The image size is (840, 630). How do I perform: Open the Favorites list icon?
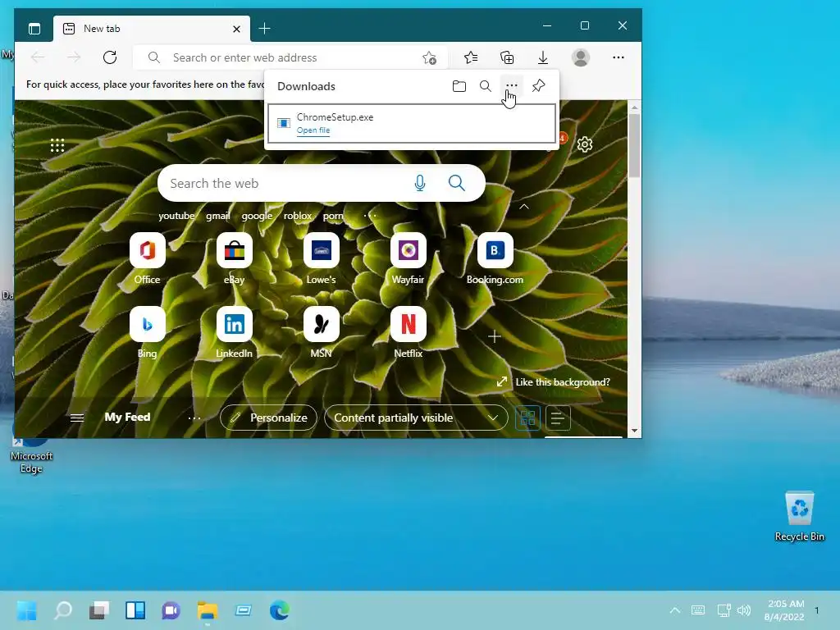pos(471,57)
